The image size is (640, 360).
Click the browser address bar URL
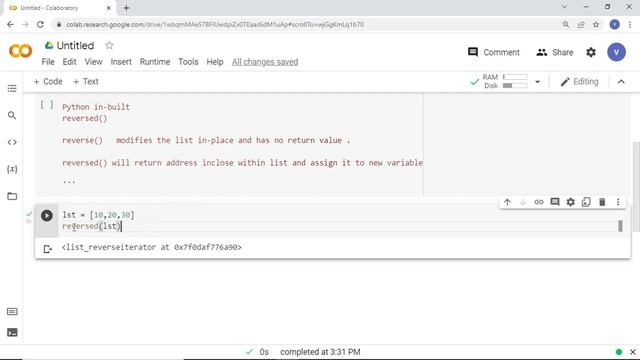[215, 24]
